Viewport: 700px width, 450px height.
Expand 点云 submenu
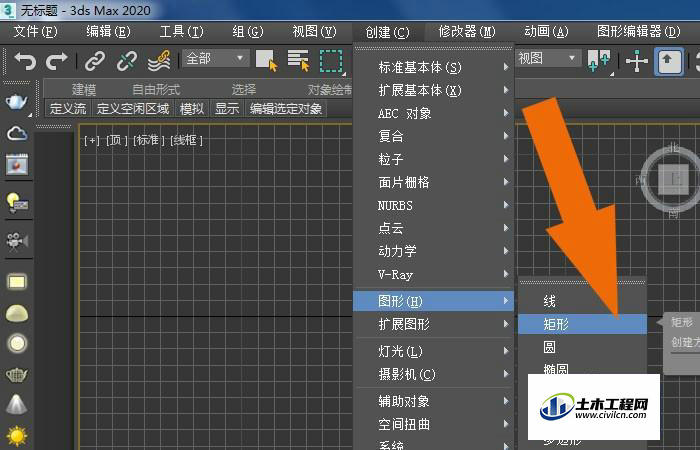click(x=433, y=228)
